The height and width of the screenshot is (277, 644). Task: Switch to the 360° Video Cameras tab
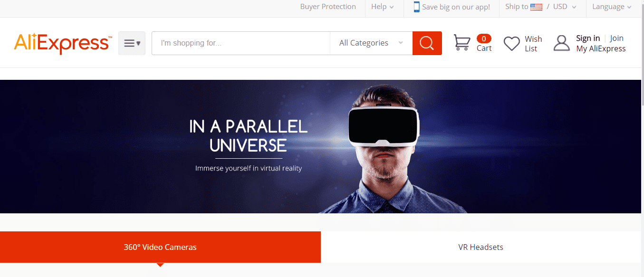[160, 247]
